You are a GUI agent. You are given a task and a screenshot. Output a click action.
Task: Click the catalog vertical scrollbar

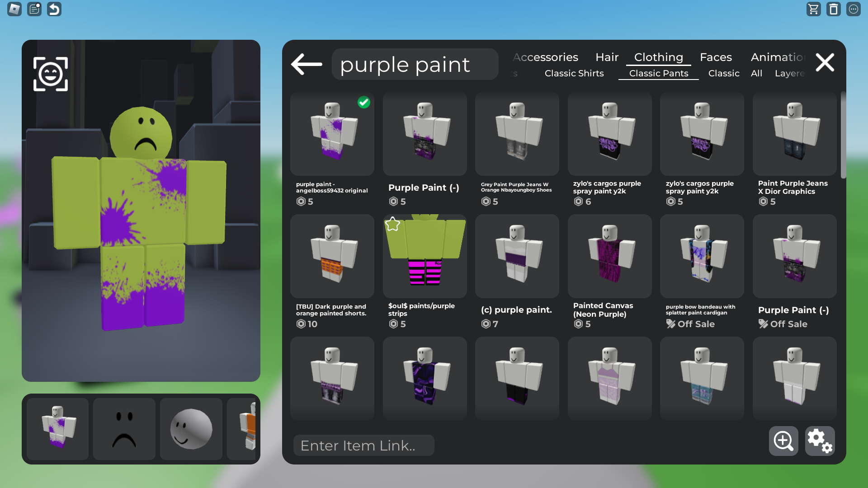click(x=843, y=135)
